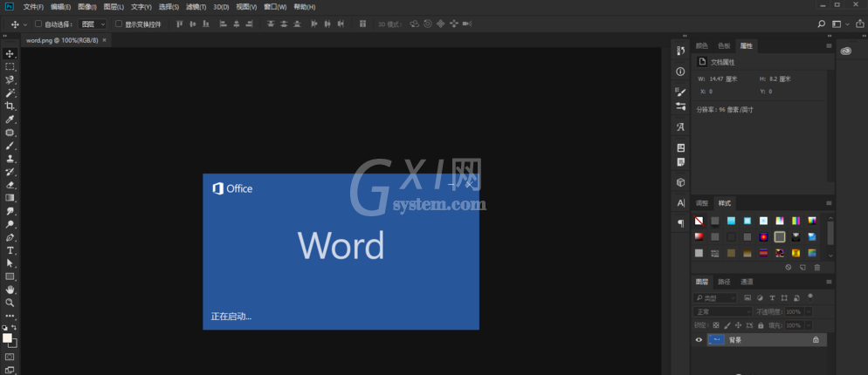The height and width of the screenshot is (375, 868).
Task: Open the History panel icon
Action: tap(681, 51)
